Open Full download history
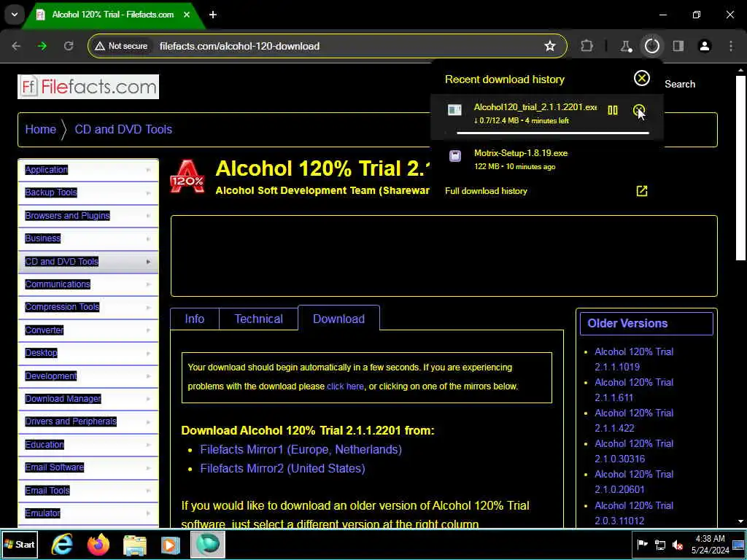This screenshot has width=747, height=560. pyautogui.click(x=486, y=191)
